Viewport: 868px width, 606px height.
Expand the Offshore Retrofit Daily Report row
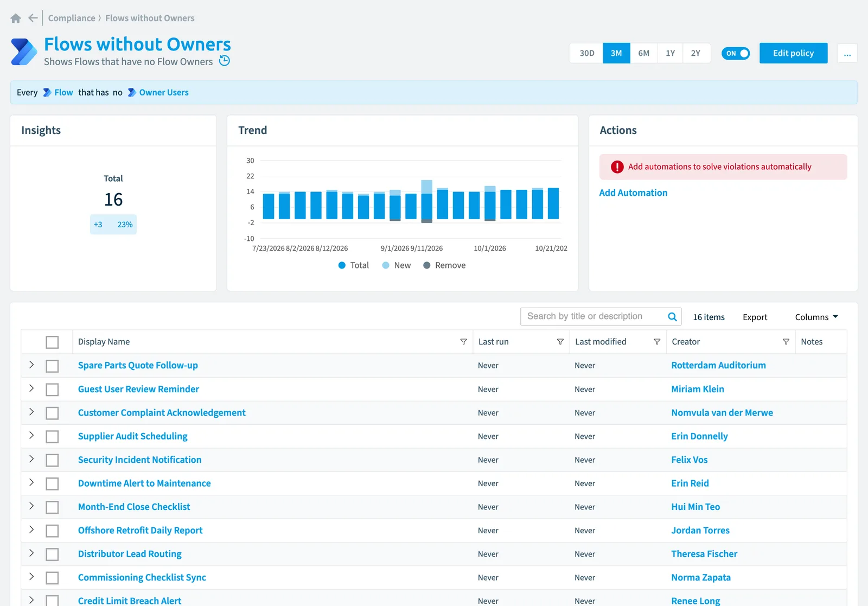(x=31, y=530)
